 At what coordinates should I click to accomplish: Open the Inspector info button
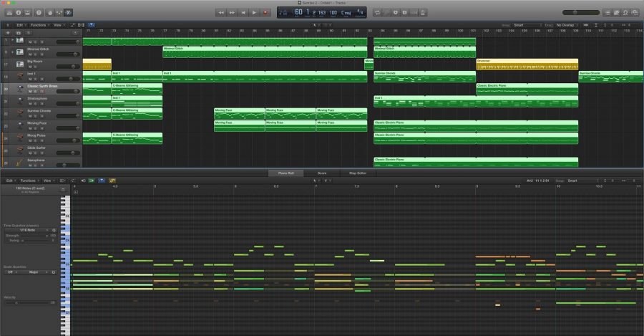(x=19, y=13)
